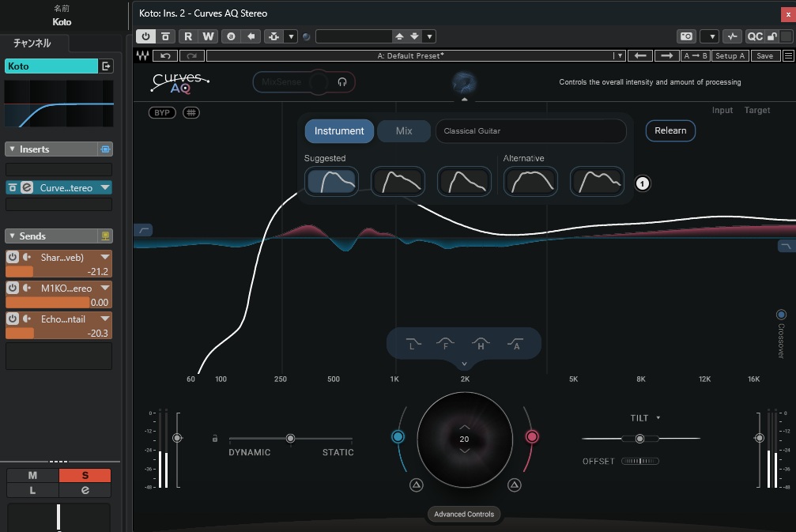Click the Read automation R button
796x532 pixels.
point(188,36)
